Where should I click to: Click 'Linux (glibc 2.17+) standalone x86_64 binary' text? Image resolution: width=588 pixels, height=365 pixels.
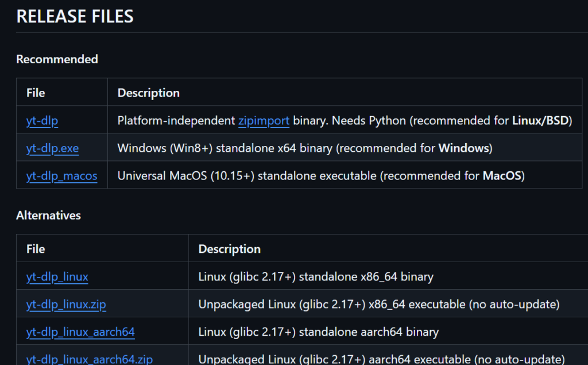[x=316, y=276]
